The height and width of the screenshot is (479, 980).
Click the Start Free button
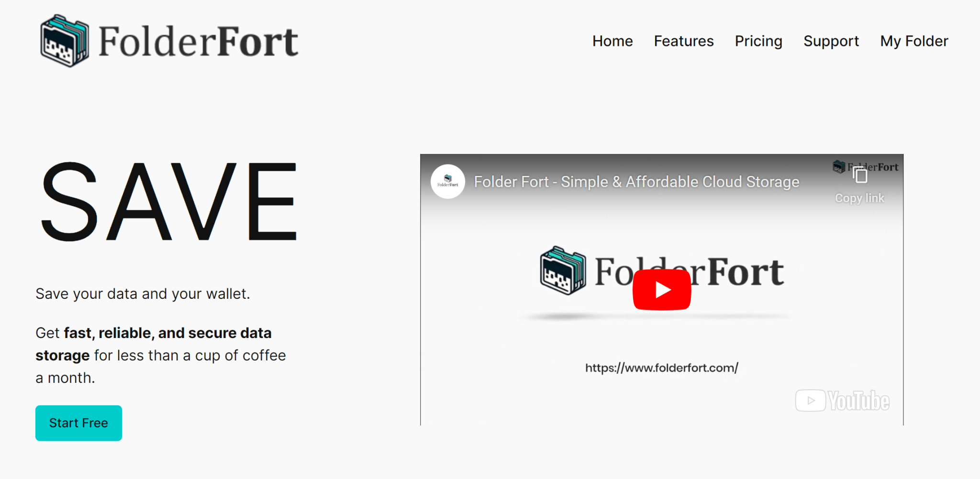[78, 423]
